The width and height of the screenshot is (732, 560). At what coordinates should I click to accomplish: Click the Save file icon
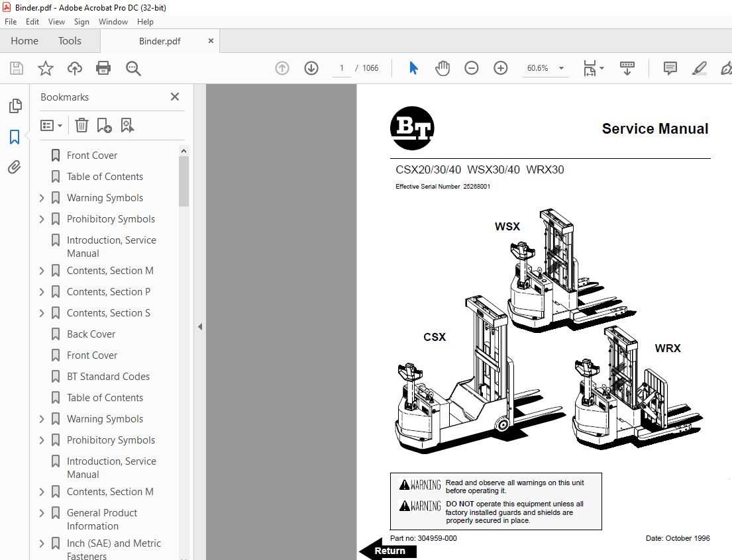pyautogui.click(x=17, y=68)
